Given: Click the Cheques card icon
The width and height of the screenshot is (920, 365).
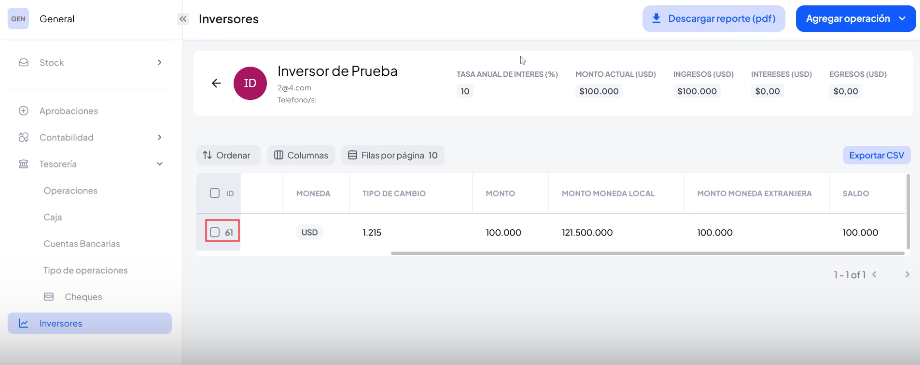Looking at the screenshot, I should (x=50, y=297).
